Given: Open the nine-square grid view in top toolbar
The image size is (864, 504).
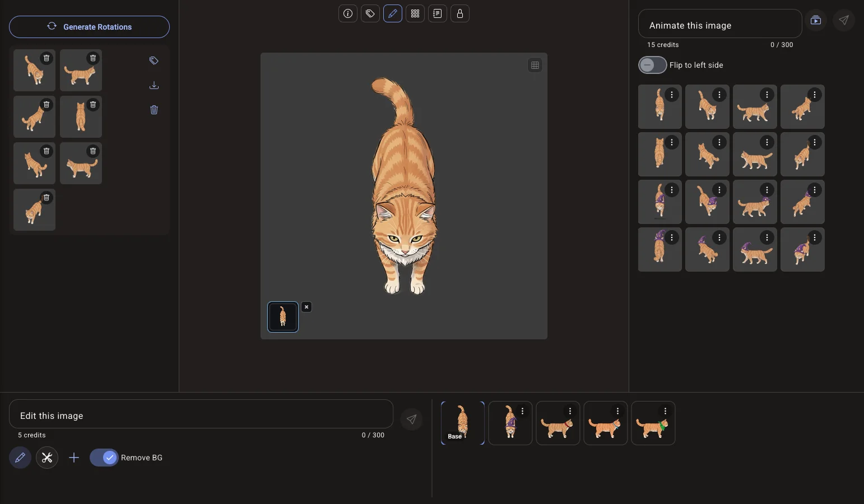Looking at the screenshot, I should [x=415, y=13].
